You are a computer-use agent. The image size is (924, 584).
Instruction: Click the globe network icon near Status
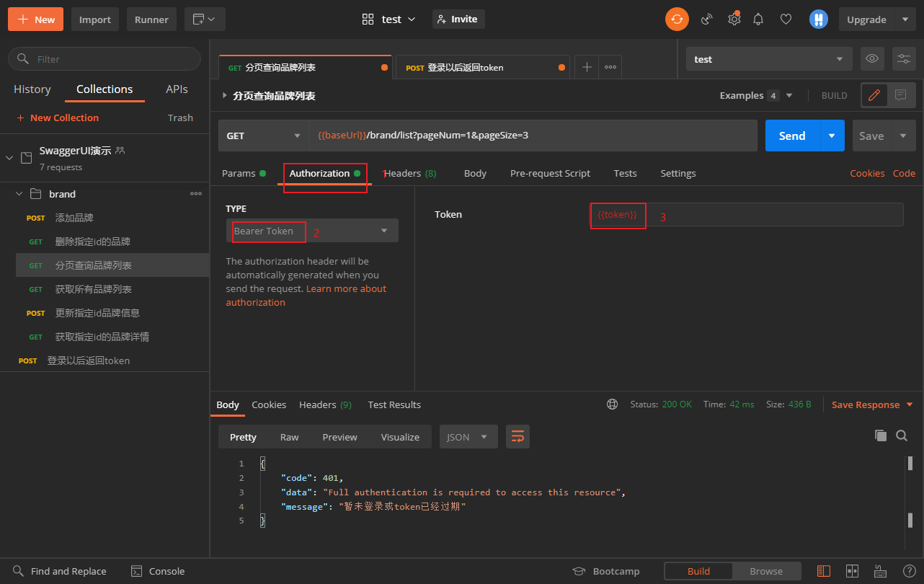click(613, 404)
